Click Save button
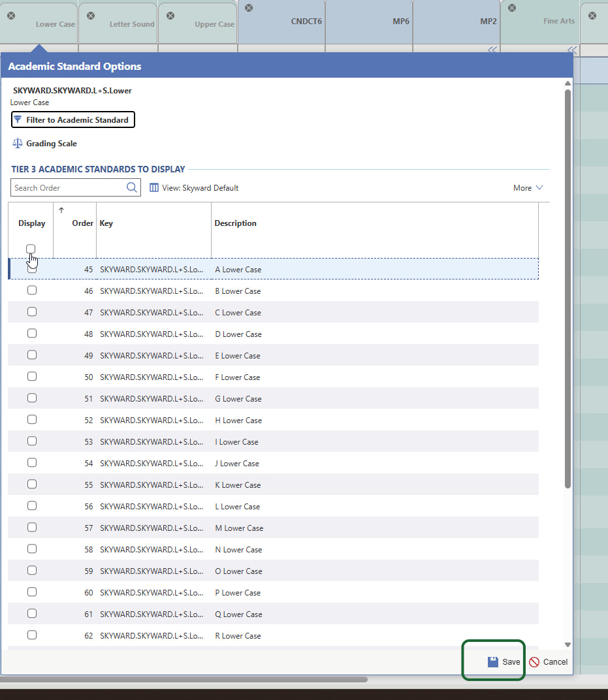The width and height of the screenshot is (608, 700). 504,661
